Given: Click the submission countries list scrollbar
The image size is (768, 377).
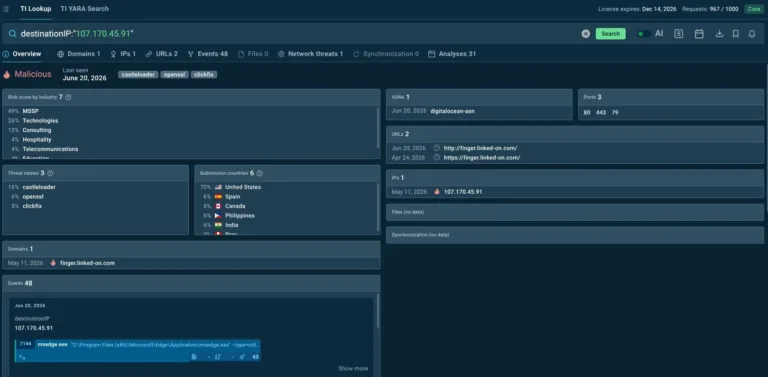Looking at the screenshot, I should click(378, 207).
